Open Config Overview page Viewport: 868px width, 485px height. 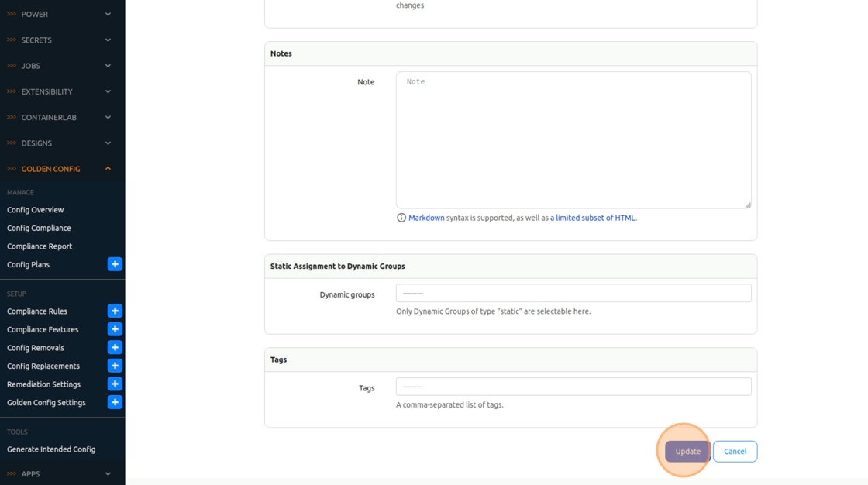[36, 210]
